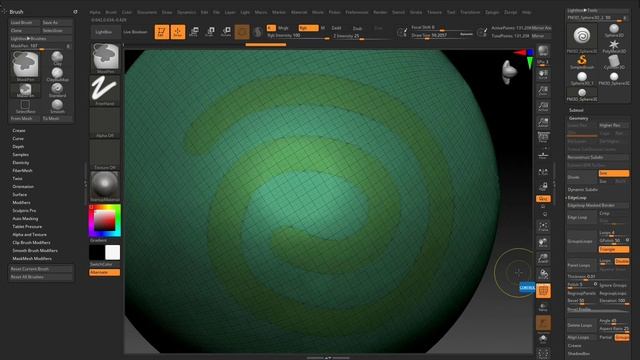Click Reset Current Brush button
The width and height of the screenshot is (640, 360).
(41, 269)
